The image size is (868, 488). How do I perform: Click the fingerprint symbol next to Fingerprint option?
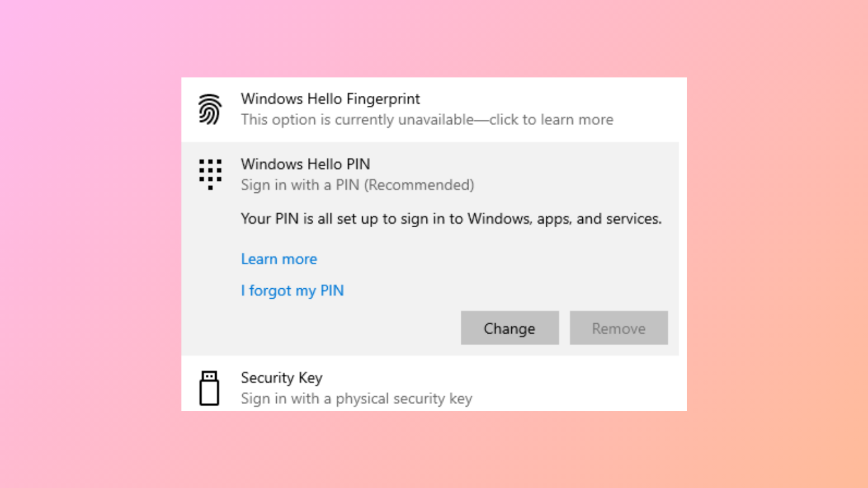coord(209,109)
